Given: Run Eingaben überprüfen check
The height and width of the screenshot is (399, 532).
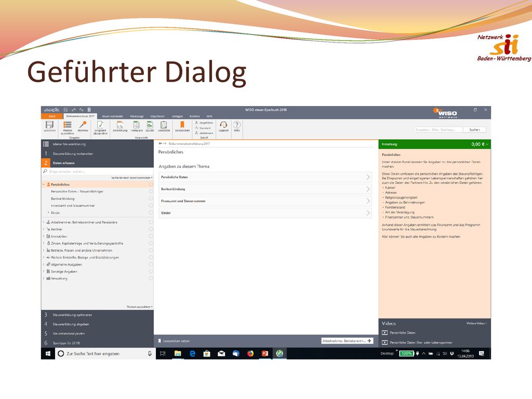Looking at the screenshot, I should tap(100, 128).
